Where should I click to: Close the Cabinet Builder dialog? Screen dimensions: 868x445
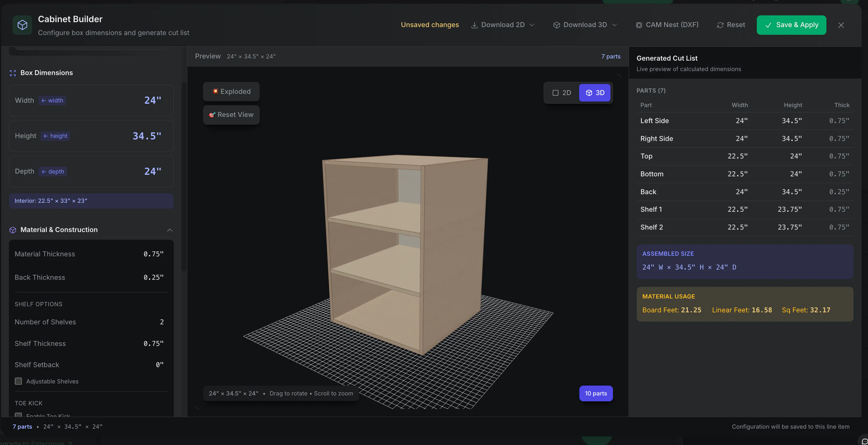pyautogui.click(x=841, y=25)
